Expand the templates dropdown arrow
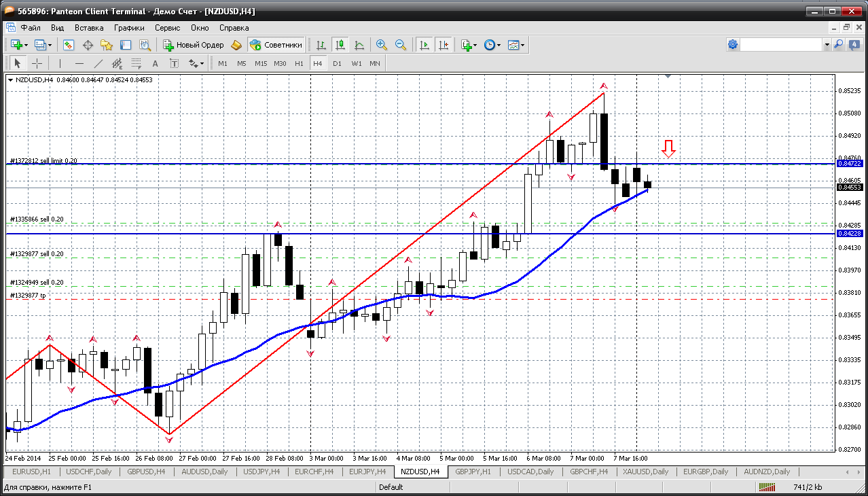Viewport: 868px width, 496px height. tap(523, 45)
